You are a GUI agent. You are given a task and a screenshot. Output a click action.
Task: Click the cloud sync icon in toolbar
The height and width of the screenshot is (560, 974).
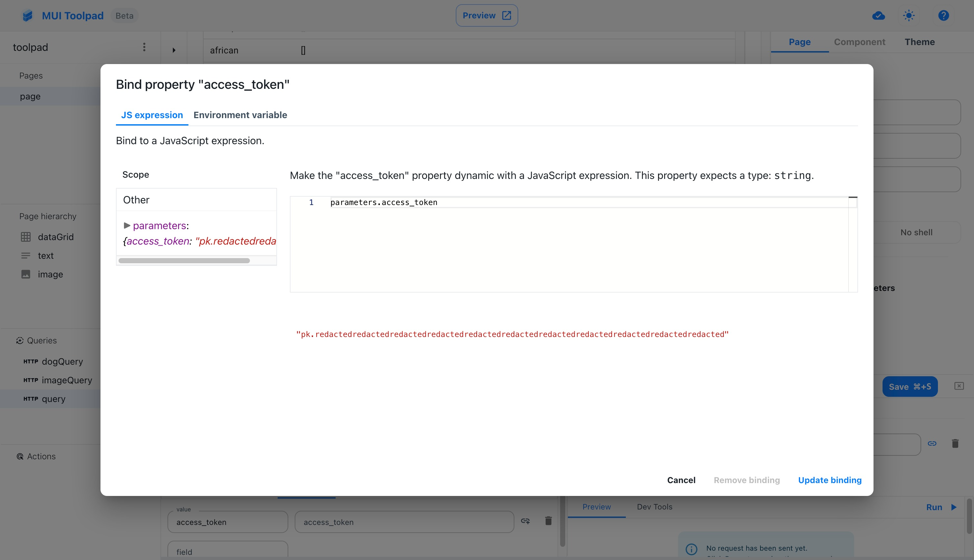tap(878, 15)
